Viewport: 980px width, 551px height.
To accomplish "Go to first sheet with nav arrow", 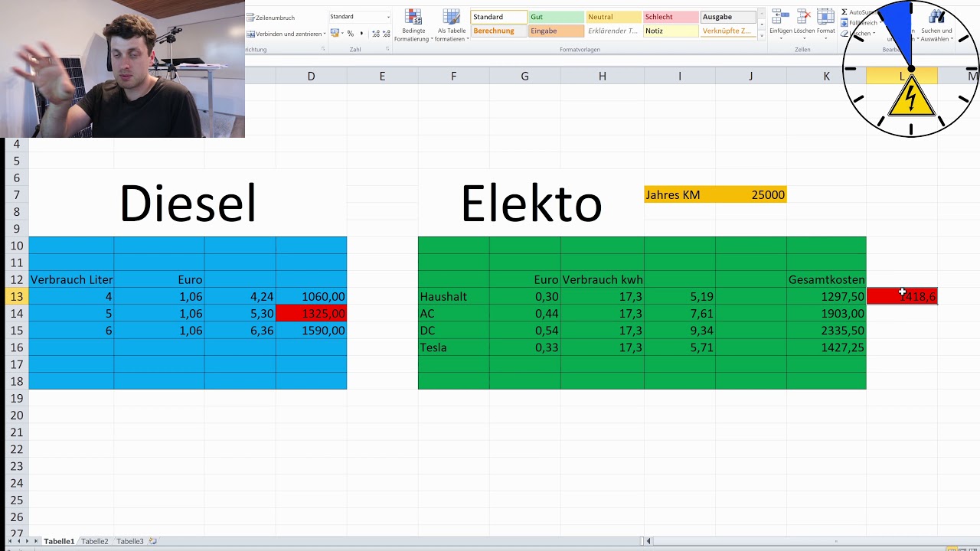I will (9, 541).
